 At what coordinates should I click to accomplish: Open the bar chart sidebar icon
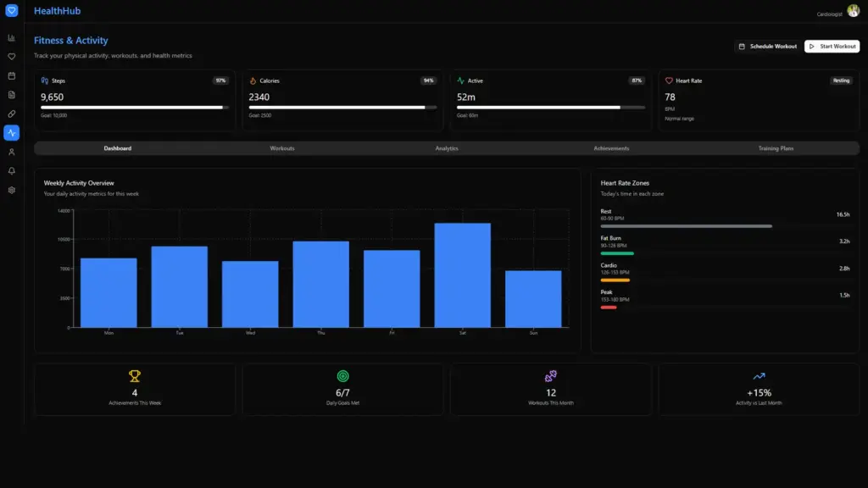[x=12, y=38]
